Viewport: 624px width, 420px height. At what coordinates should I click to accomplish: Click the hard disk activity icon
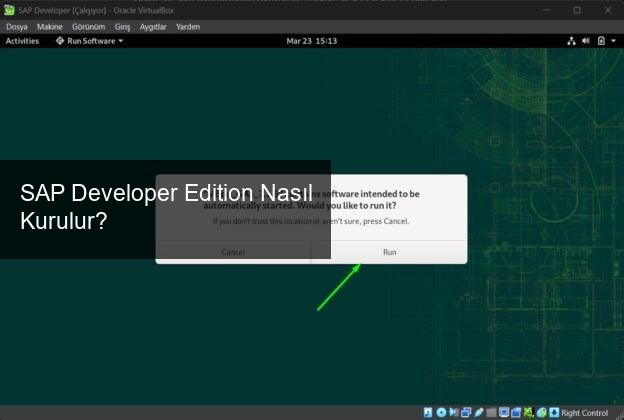point(429,412)
